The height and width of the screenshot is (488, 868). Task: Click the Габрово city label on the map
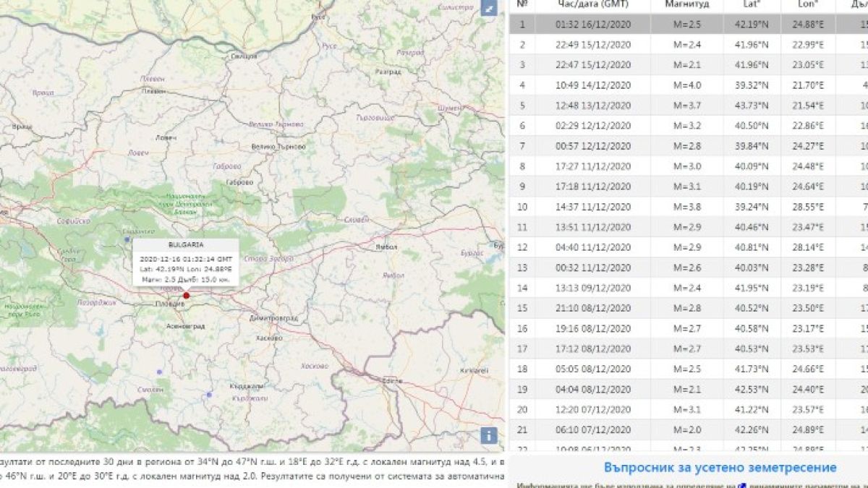239,183
